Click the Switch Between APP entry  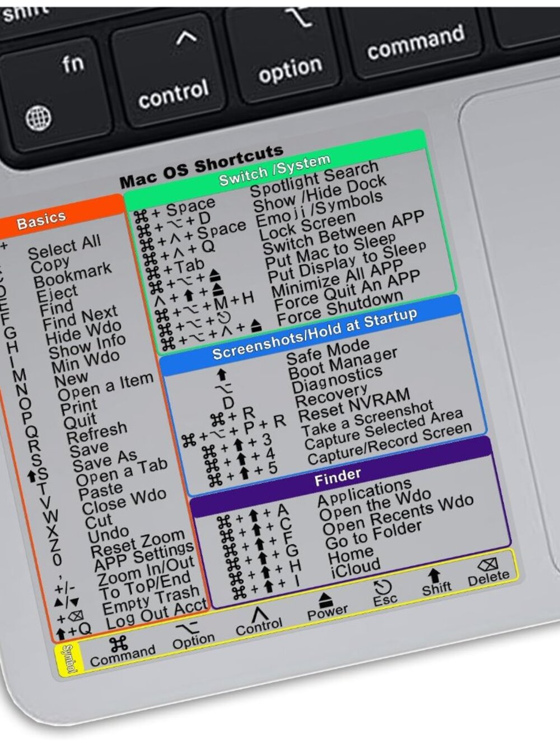(343, 234)
